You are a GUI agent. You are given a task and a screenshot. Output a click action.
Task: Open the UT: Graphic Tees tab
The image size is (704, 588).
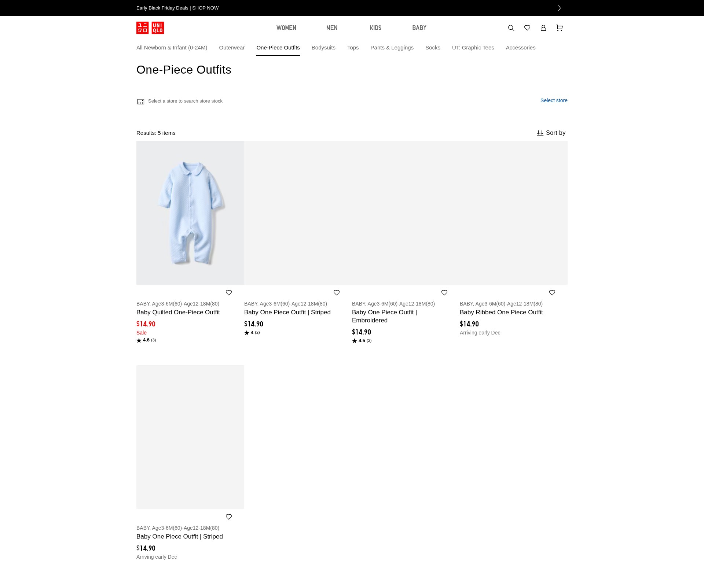473,48
